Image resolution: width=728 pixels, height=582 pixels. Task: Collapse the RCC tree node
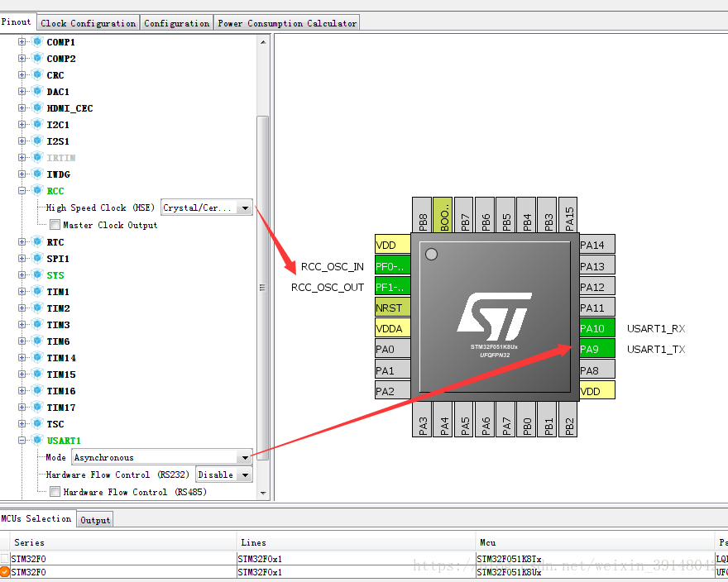pyautogui.click(x=22, y=190)
